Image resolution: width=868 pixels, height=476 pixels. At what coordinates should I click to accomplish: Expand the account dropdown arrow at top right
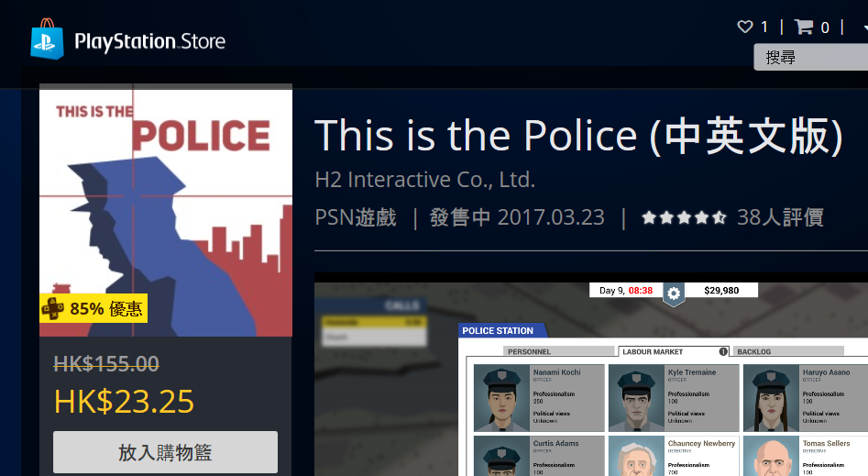[864, 27]
